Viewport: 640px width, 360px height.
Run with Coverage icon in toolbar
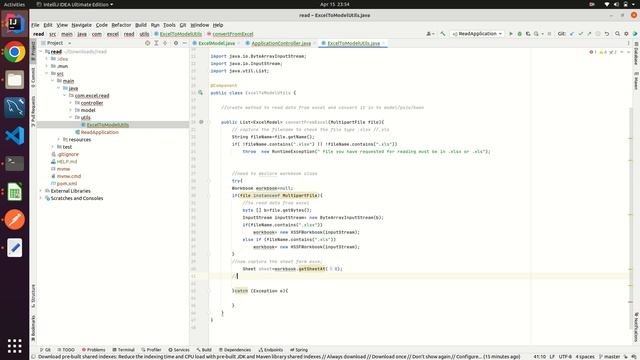[528, 34]
